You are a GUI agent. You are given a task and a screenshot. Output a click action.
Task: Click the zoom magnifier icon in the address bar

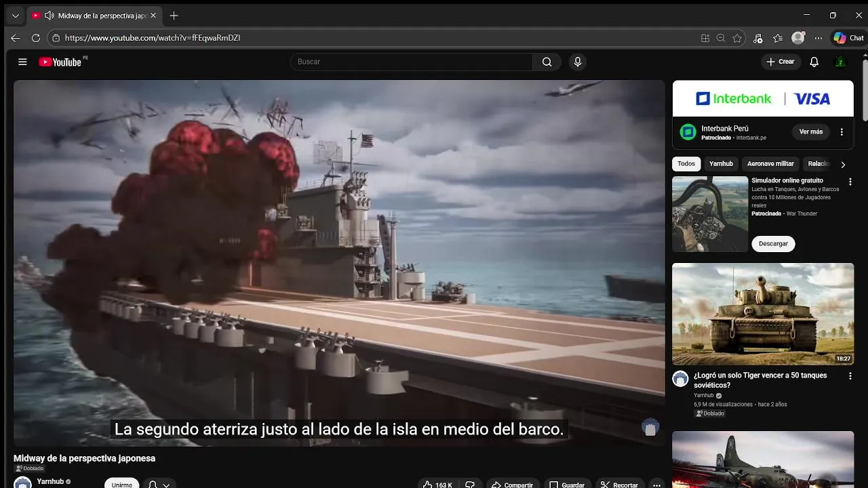(x=721, y=38)
